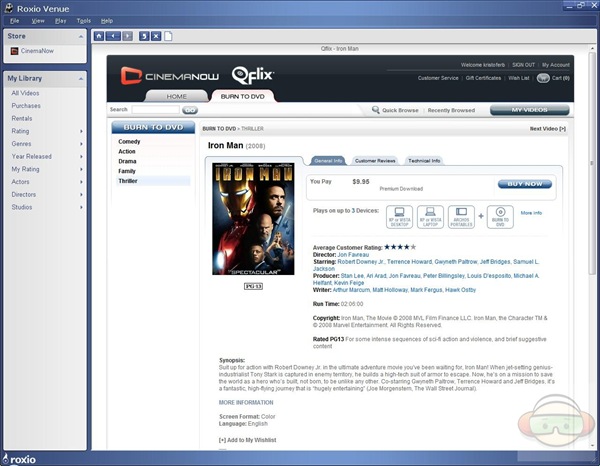This screenshot has width=600, height=466.
Task: Open the Jon Favreau director link
Action: point(355,256)
